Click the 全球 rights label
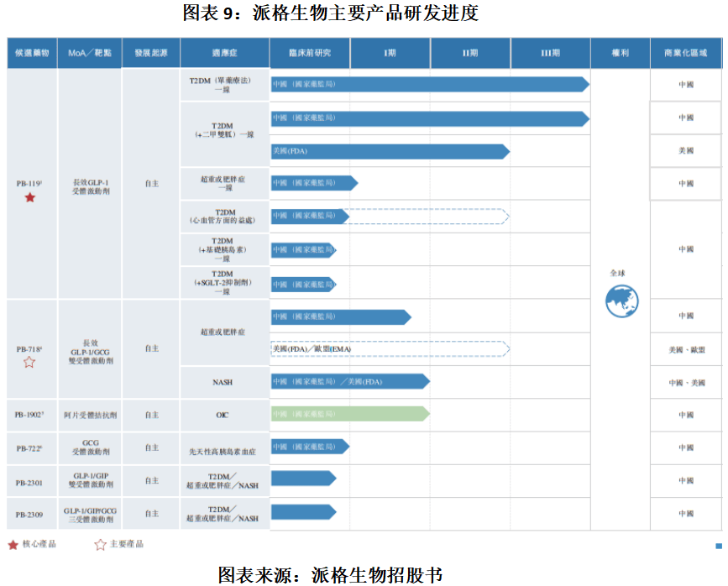Viewport: 728px width, 586px height. point(617,273)
